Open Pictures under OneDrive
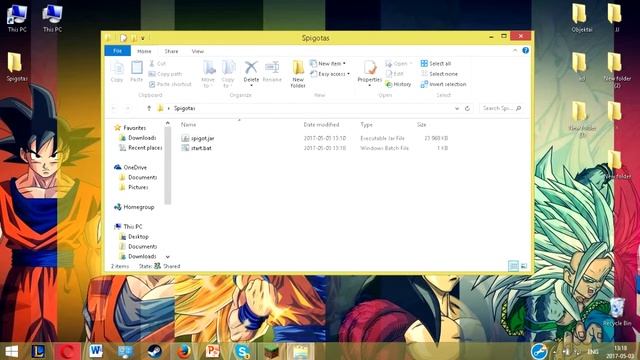Screen dimensions: 640x360 133,187
